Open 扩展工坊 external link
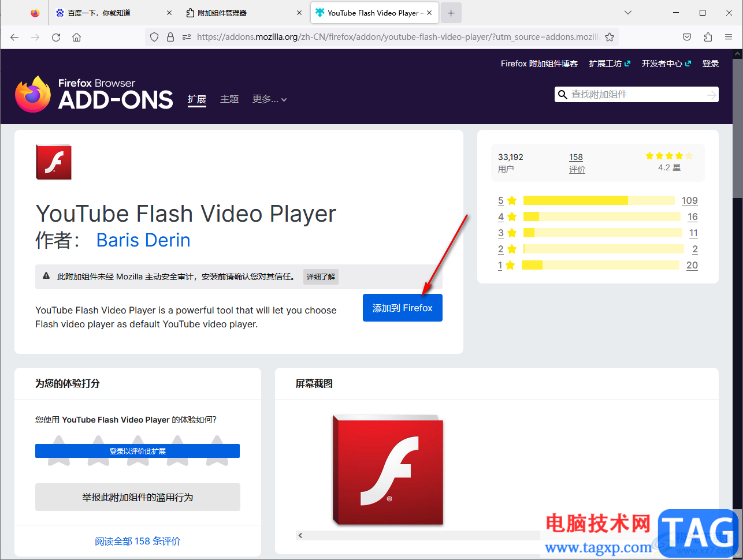Viewport: 743px width, 560px height. 610,64
